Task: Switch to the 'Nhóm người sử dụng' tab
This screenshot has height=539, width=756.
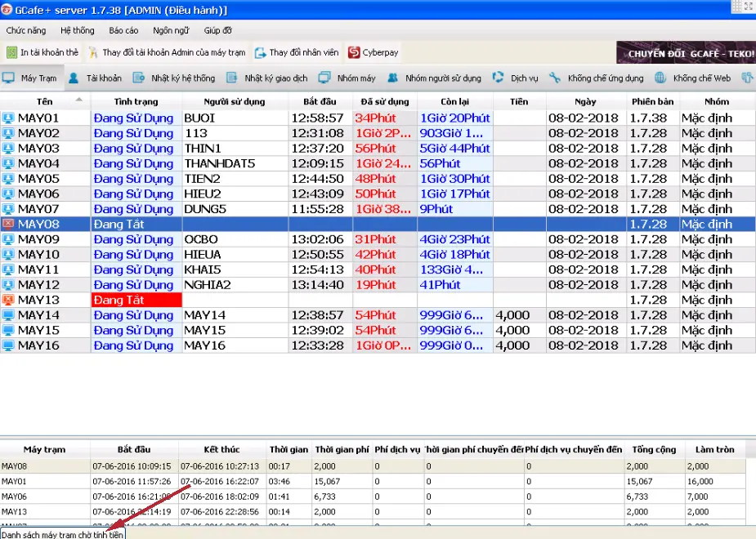Action: [x=435, y=78]
